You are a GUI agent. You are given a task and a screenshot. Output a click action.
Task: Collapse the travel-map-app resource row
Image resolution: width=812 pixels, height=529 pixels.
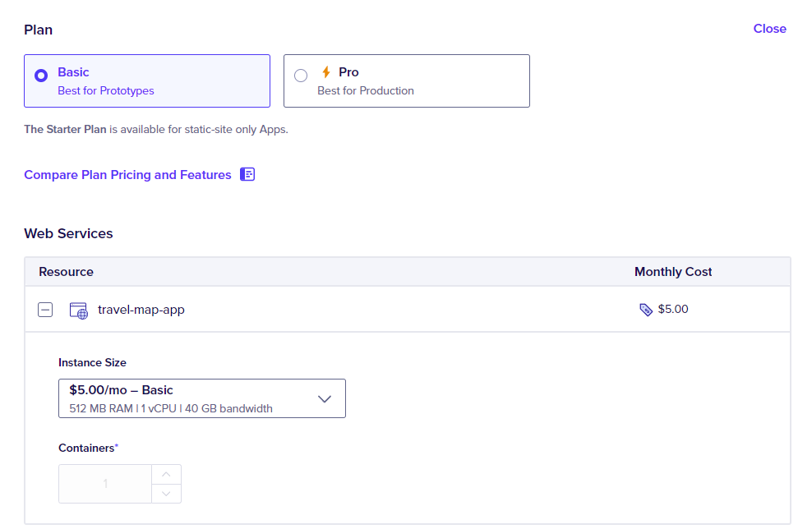(46, 310)
